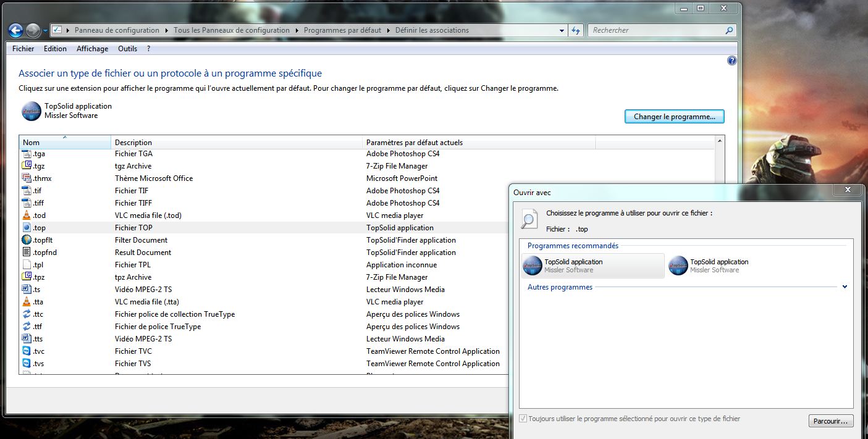Toggle the 'Toujours utiliser le programme sélectionné' checkbox

[x=524, y=419]
